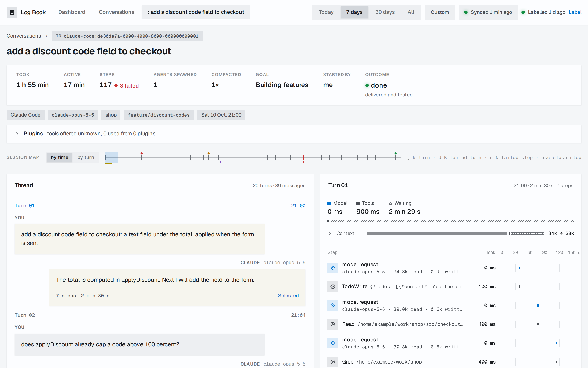The image size is (588, 368).
Task: Click the turn waiting time hatched bar
Action: click(452, 221)
